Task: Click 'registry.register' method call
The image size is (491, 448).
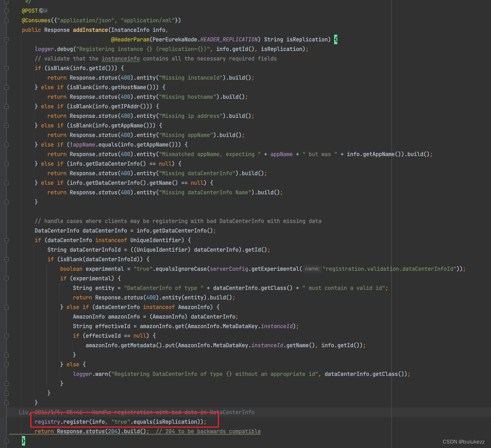Action: 62,422
